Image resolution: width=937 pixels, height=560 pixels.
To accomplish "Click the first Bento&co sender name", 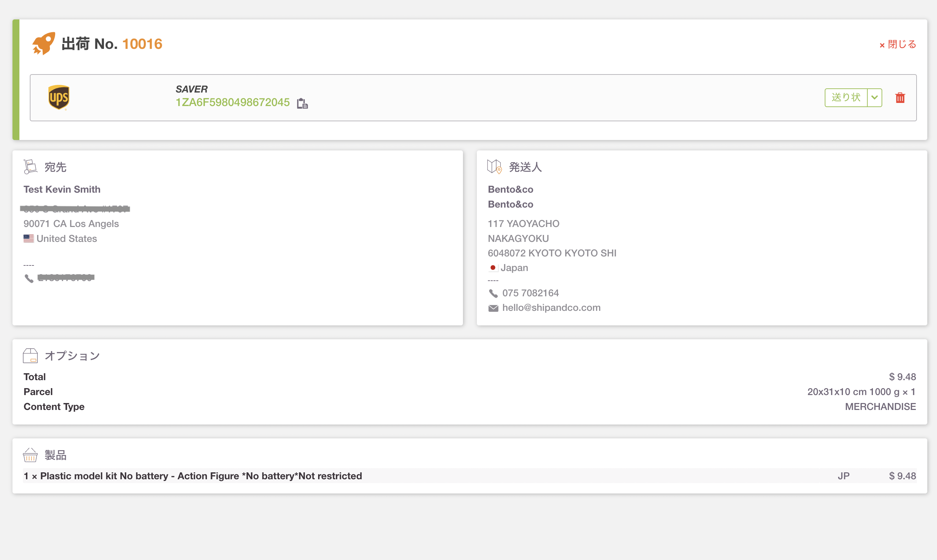I will coord(510,189).
